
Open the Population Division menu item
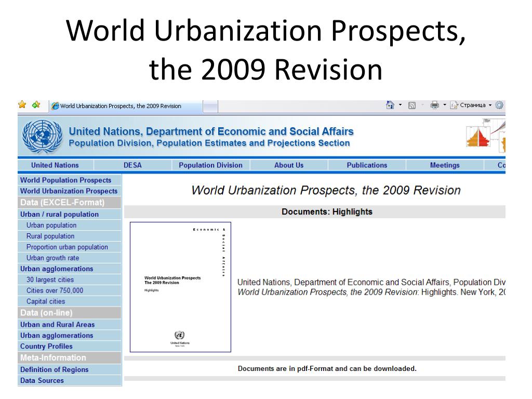pyautogui.click(x=211, y=165)
